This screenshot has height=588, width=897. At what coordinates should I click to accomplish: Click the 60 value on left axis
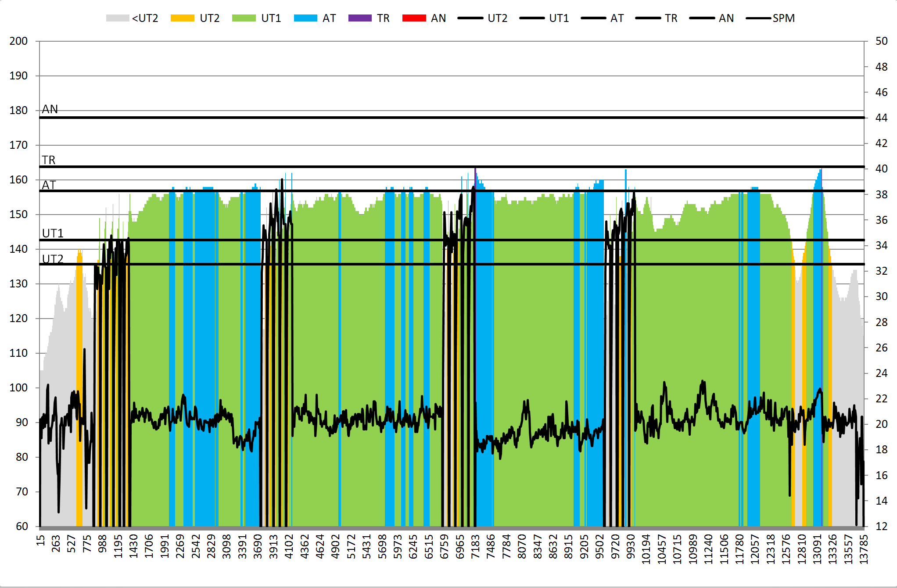pyautogui.click(x=22, y=526)
